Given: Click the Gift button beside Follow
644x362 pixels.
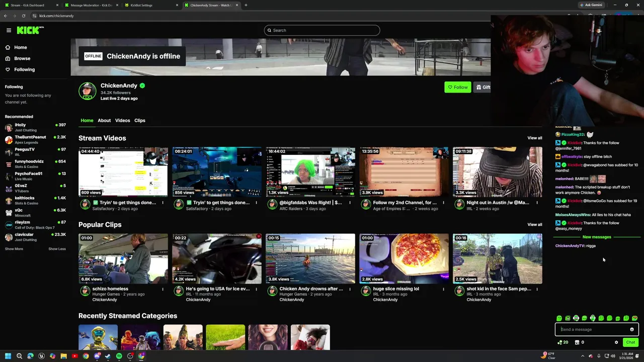Looking at the screenshot, I should click(x=482, y=87).
